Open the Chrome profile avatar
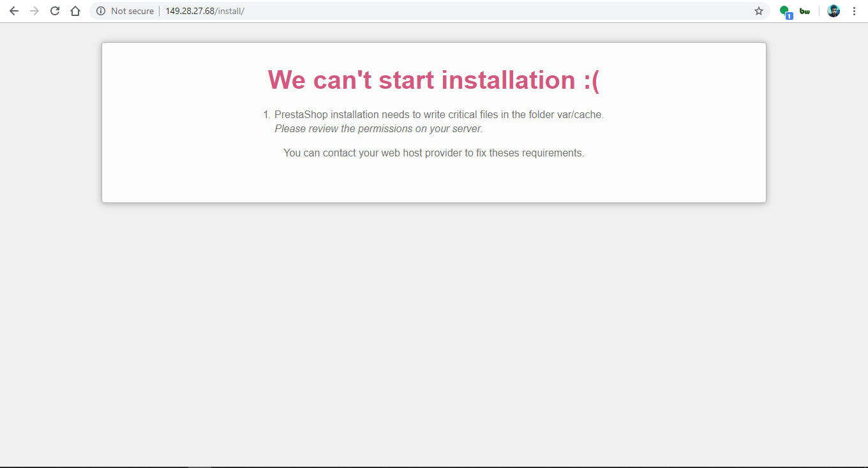Screen dimensions: 868x468 [834, 11]
